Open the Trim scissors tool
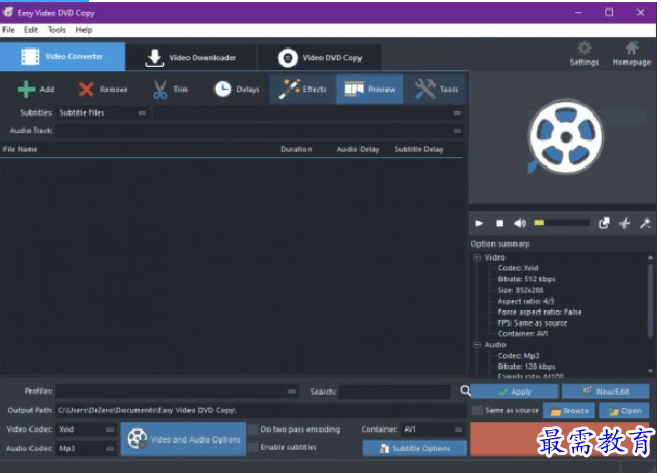This screenshot has width=661, height=473. coord(170,89)
